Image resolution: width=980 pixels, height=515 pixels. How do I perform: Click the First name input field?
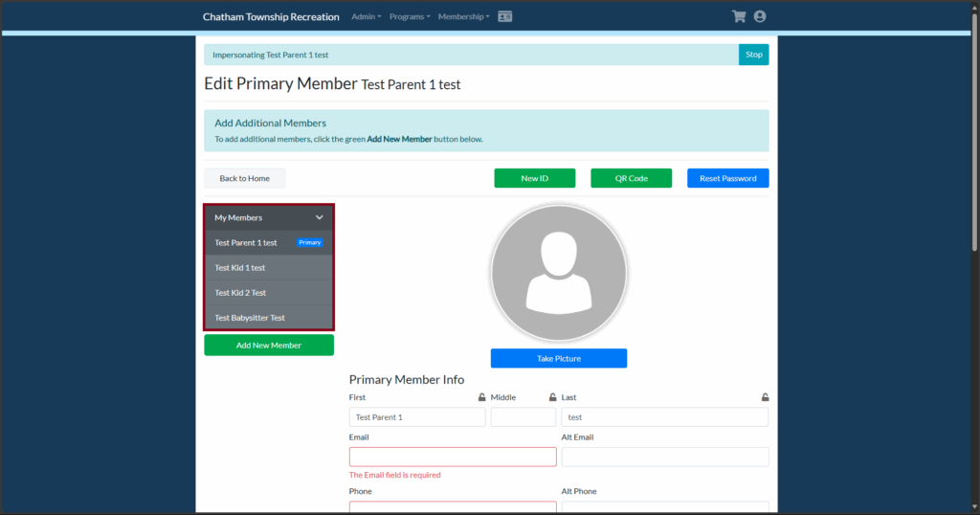coord(417,416)
